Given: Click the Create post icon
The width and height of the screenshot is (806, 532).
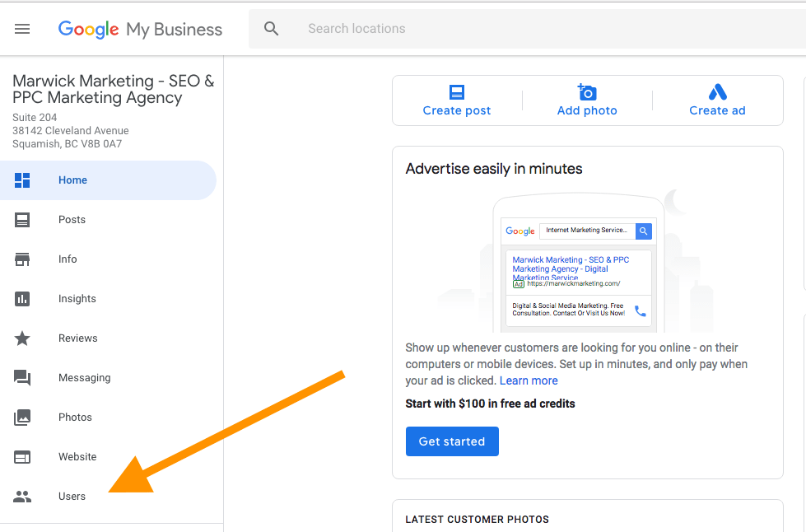Looking at the screenshot, I should 457,92.
